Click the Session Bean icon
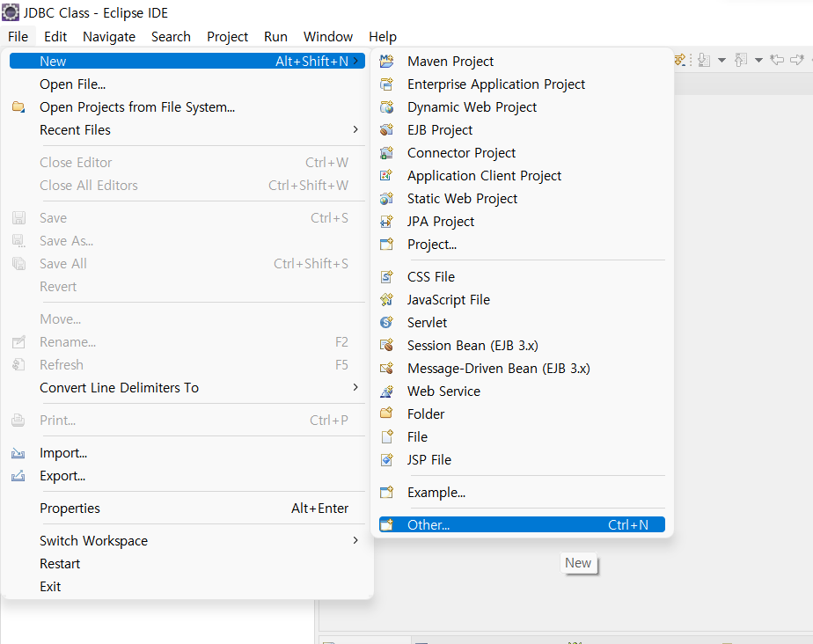The image size is (813, 644). [386, 346]
